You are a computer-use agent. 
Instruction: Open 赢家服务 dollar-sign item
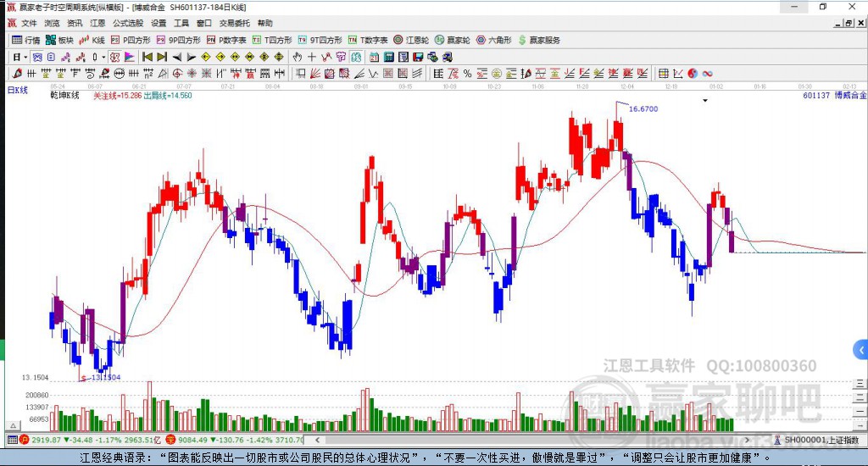tap(539, 40)
